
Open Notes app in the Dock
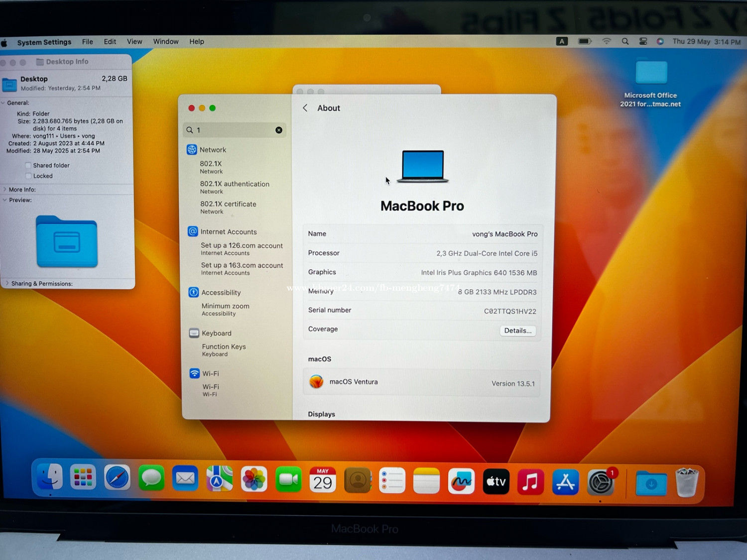click(426, 481)
